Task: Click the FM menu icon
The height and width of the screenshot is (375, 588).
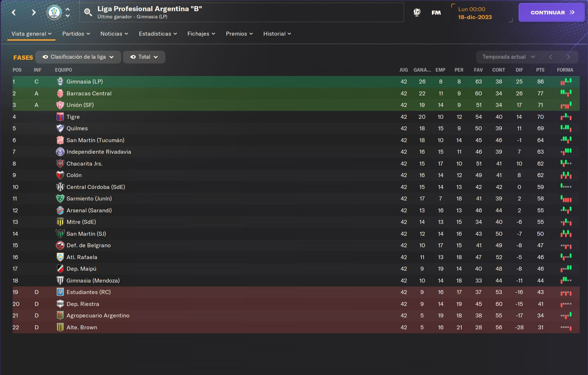Action: pos(436,13)
